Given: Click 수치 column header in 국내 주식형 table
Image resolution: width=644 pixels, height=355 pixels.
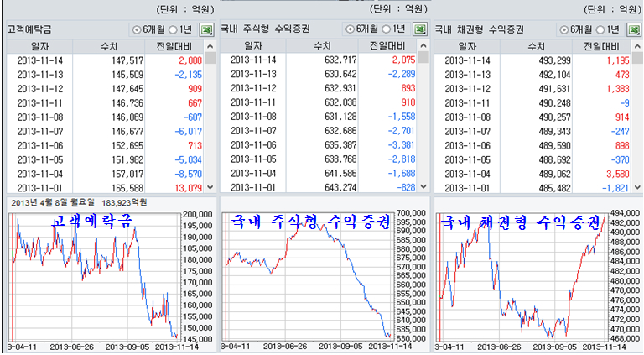Looking at the screenshot, I should 321,45.
